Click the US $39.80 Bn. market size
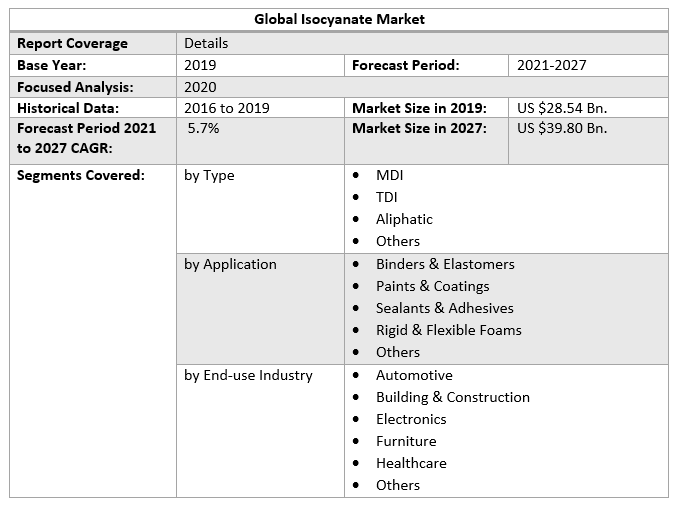677x510 pixels. point(561,128)
